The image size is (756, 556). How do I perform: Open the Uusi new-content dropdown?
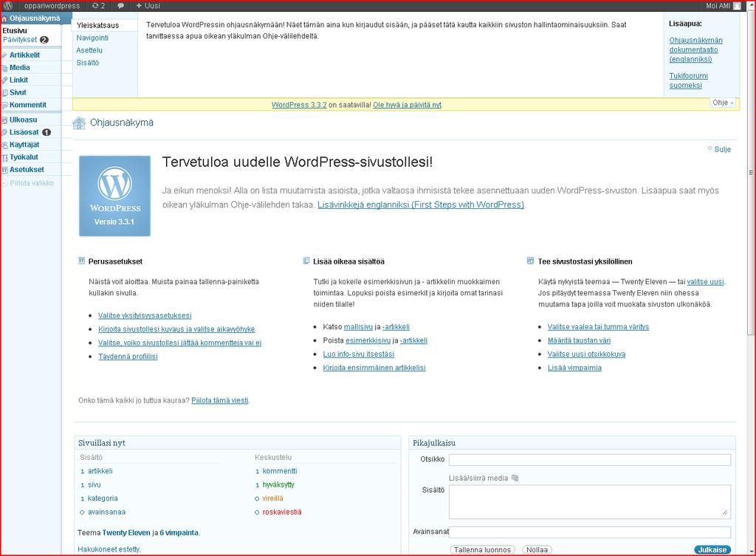(x=148, y=6)
